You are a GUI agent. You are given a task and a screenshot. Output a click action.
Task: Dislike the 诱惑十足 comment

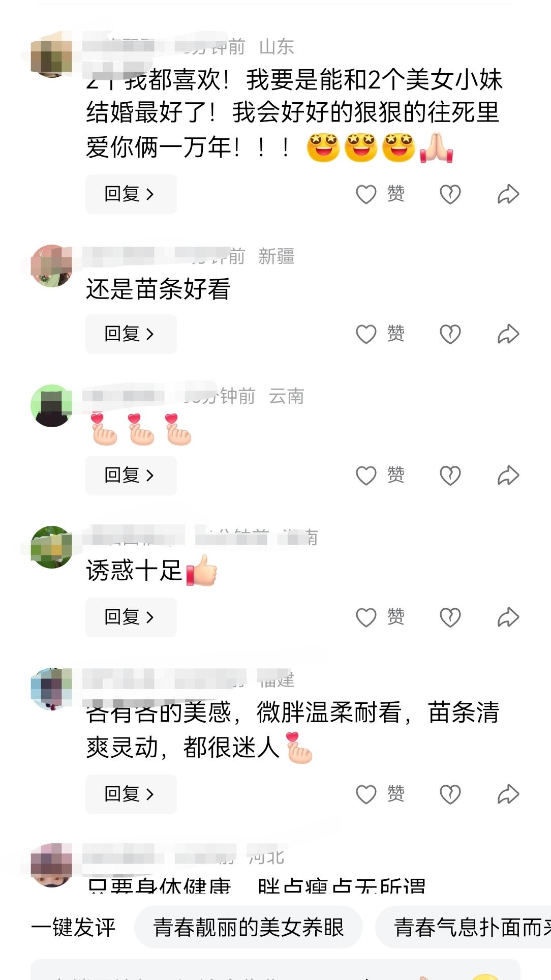tap(450, 617)
